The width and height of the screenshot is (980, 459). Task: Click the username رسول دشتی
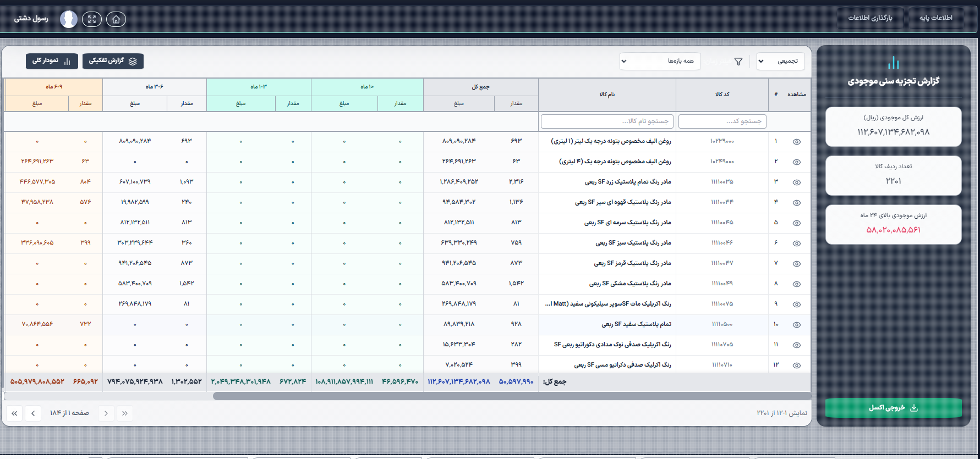click(x=31, y=19)
